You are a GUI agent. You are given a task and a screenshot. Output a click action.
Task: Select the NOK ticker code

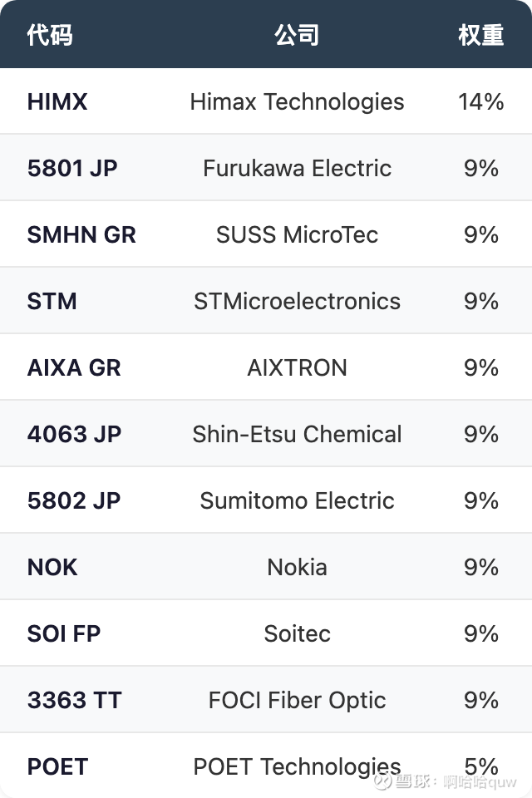52,567
